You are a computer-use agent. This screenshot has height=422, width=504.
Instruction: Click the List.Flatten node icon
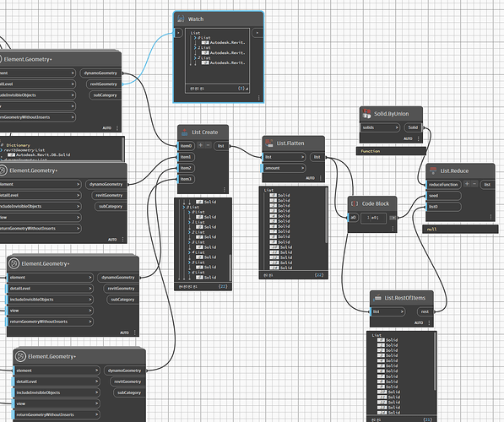tap(269, 143)
